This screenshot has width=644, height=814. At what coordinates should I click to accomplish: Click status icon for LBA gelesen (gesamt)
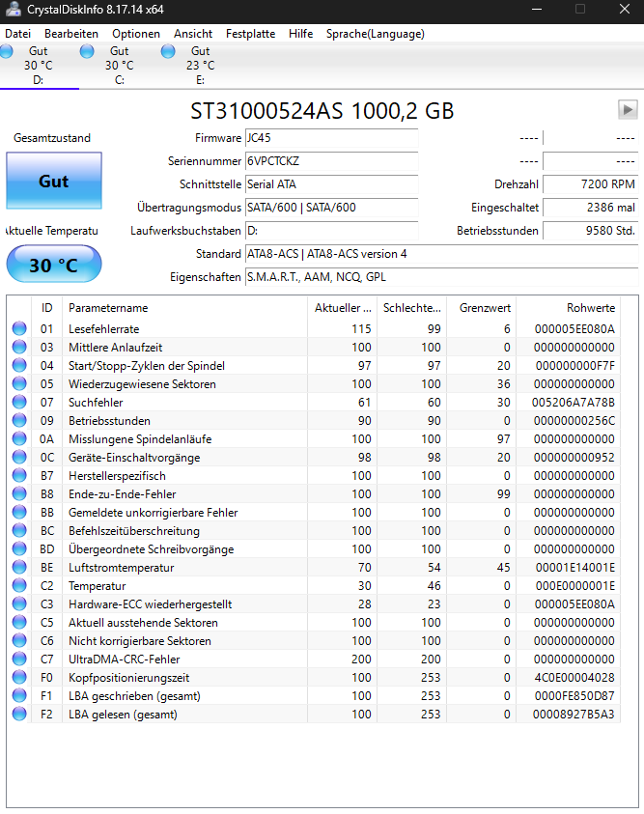19,714
